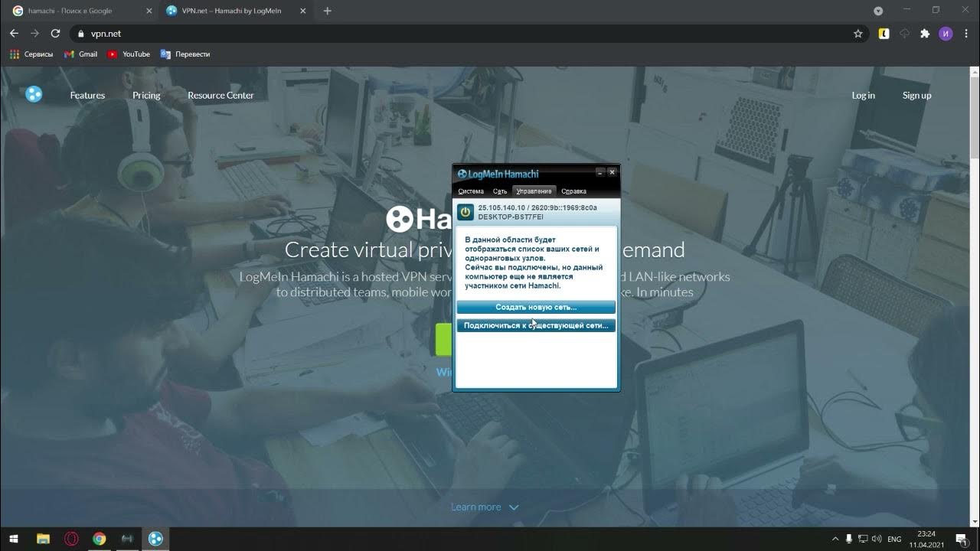The width and height of the screenshot is (980, 551).
Task: Toggle the Hamachi power button
Action: click(x=465, y=212)
